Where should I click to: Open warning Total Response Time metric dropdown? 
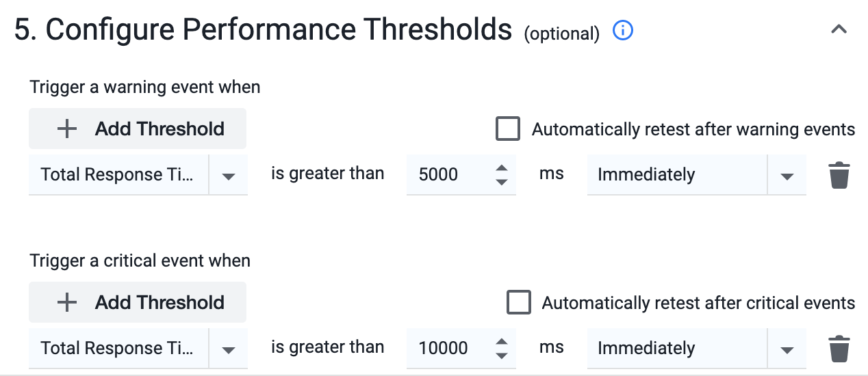tap(138, 175)
